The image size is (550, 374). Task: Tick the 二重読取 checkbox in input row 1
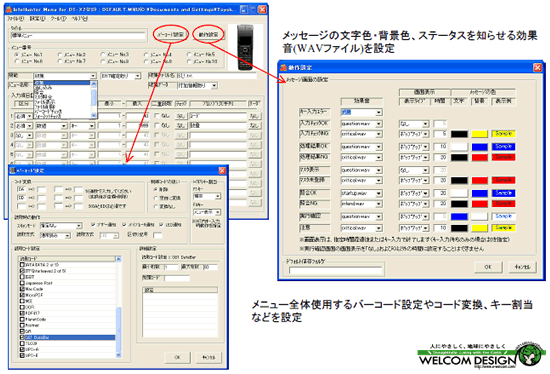pyautogui.click(x=157, y=116)
